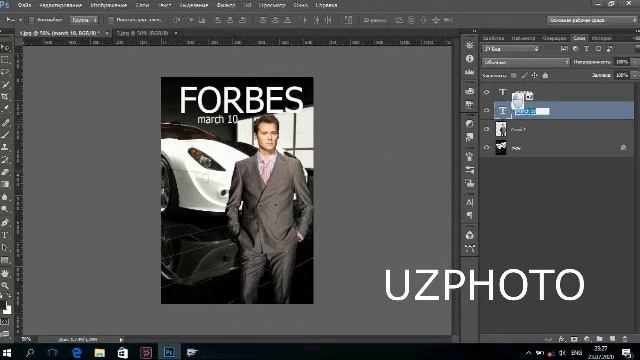Open the File menu

pyautogui.click(x=24, y=5)
